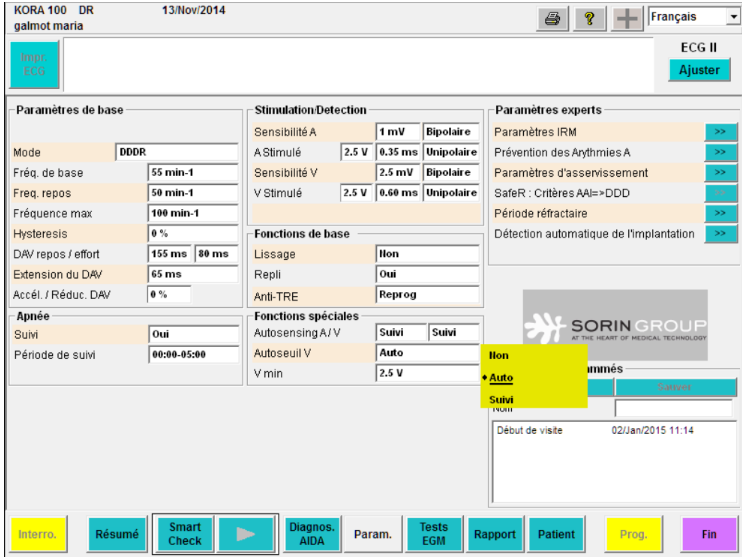Viewport: 742px width, 559px height.
Task: Click the Lissage Non field
Action: click(427, 254)
